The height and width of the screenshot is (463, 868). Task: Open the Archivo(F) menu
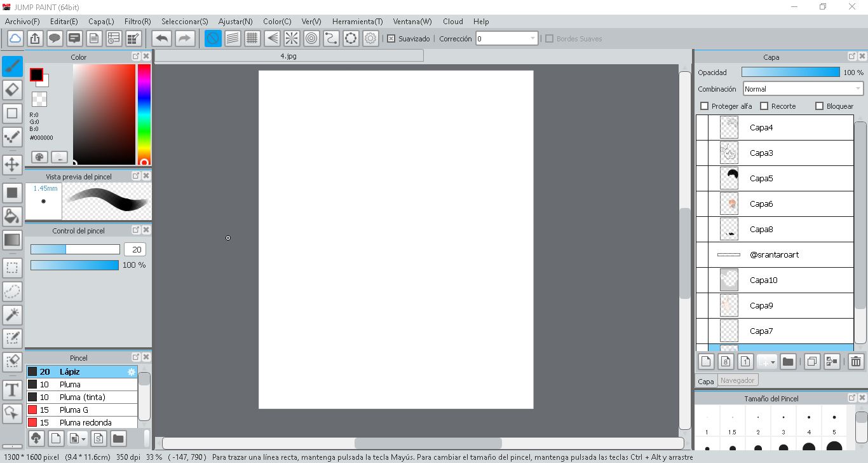coord(22,22)
